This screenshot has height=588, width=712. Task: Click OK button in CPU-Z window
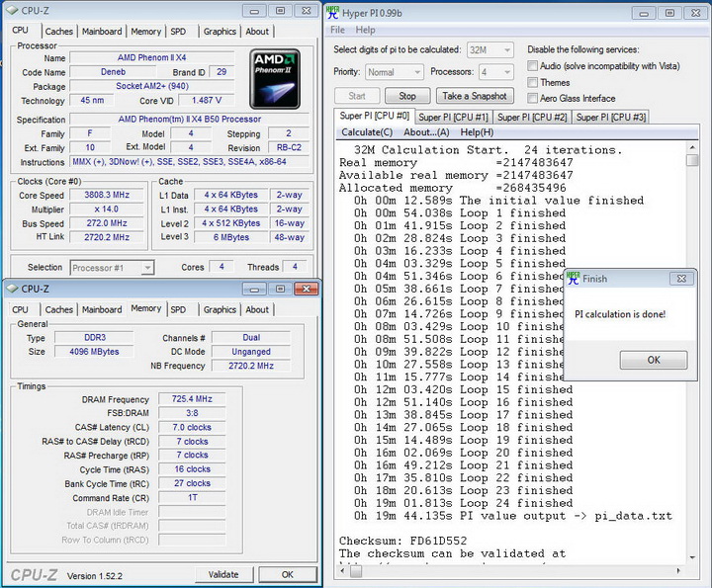pyautogui.click(x=288, y=574)
